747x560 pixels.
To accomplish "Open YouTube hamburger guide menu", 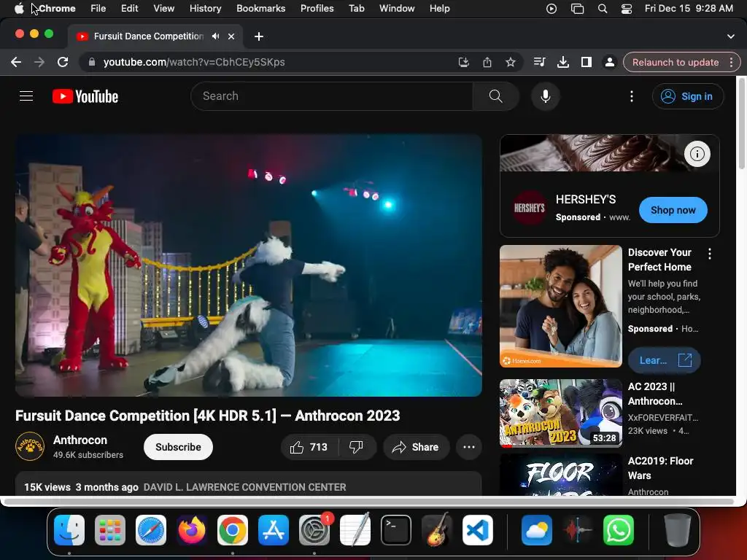I will click(x=26, y=96).
